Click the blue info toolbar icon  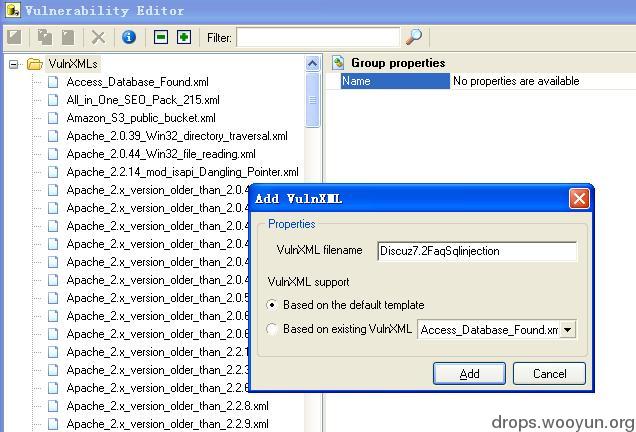pyautogui.click(x=129, y=37)
